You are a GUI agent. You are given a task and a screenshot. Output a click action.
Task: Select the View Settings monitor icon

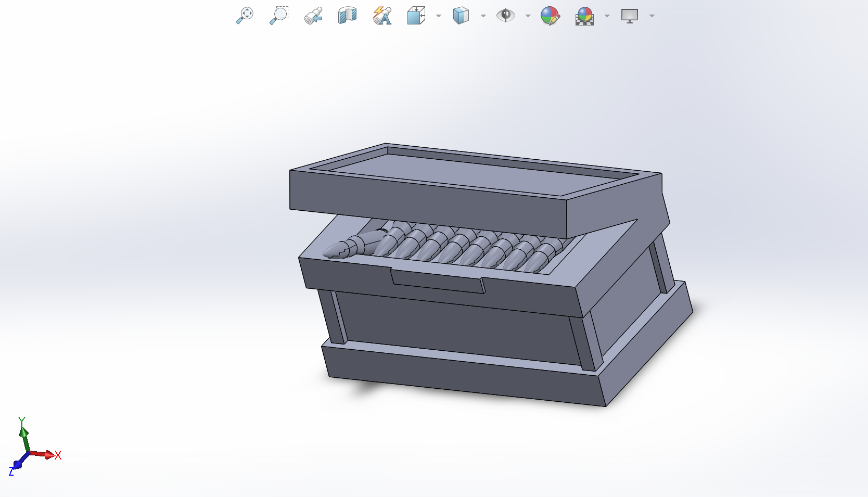(630, 15)
